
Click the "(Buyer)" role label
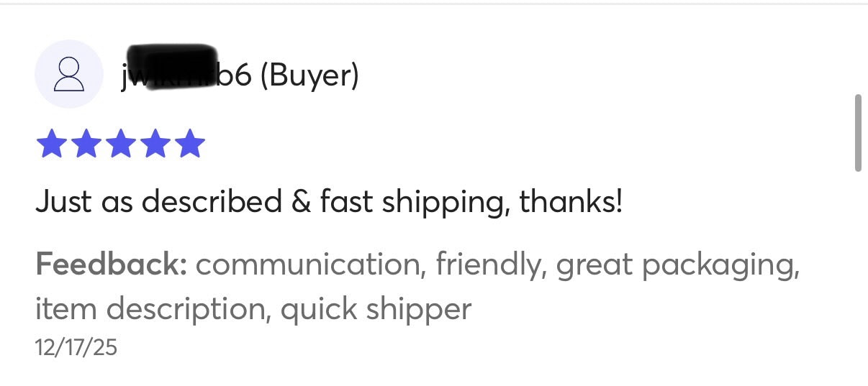[309, 75]
